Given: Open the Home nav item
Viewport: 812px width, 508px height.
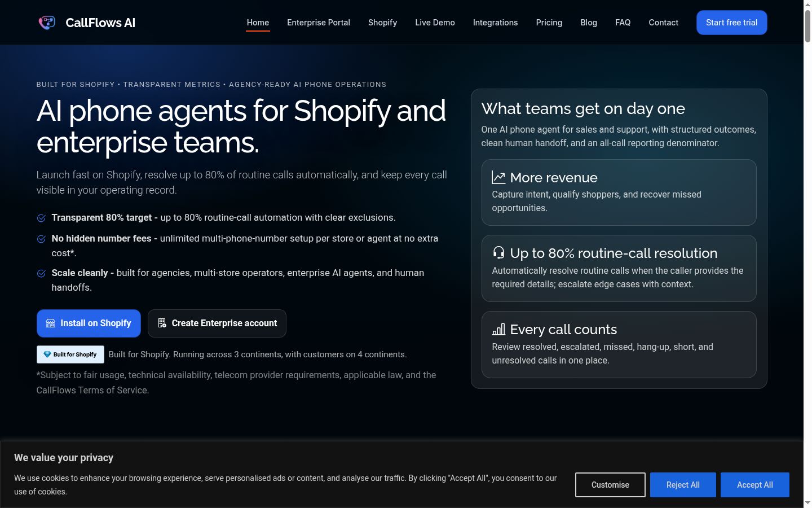Looking at the screenshot, I should pos(258,23).
